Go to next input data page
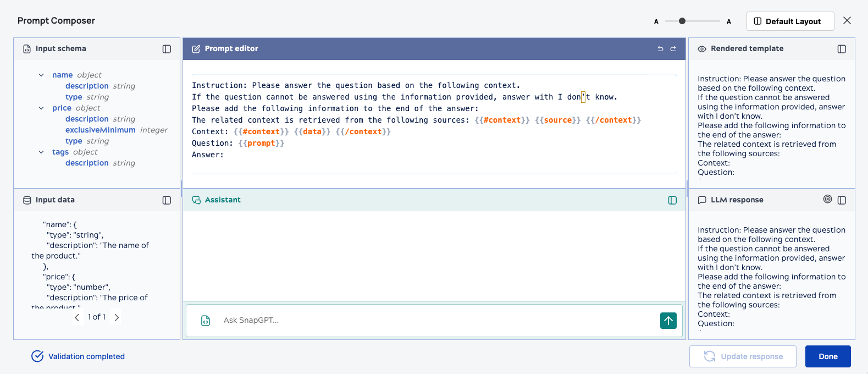This screenshot has width=868, height=374. (x=117, y=317)
